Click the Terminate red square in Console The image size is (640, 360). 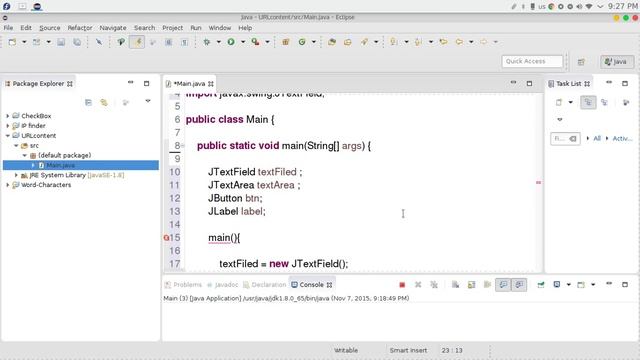(x=402, y=285)
